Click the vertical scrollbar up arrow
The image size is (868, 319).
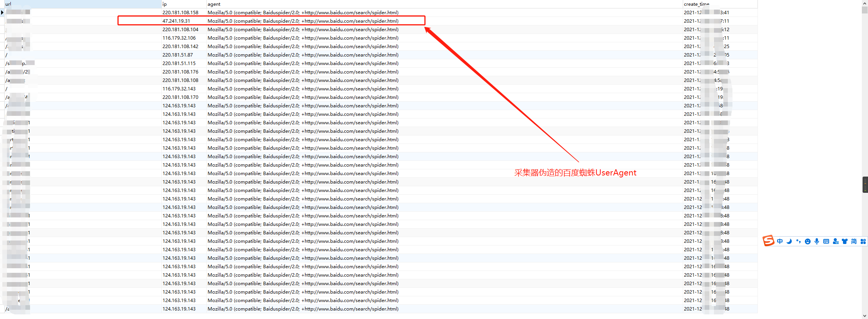(865, 3)
